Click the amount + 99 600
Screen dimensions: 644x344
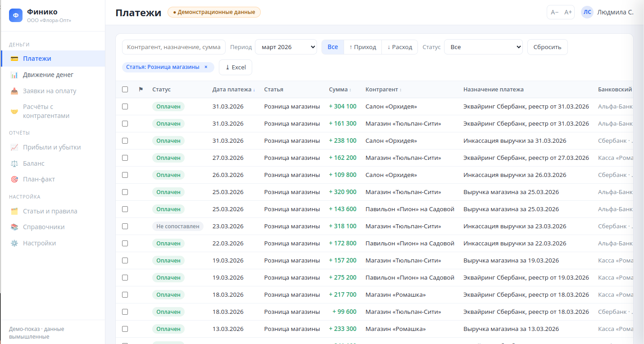345,312
